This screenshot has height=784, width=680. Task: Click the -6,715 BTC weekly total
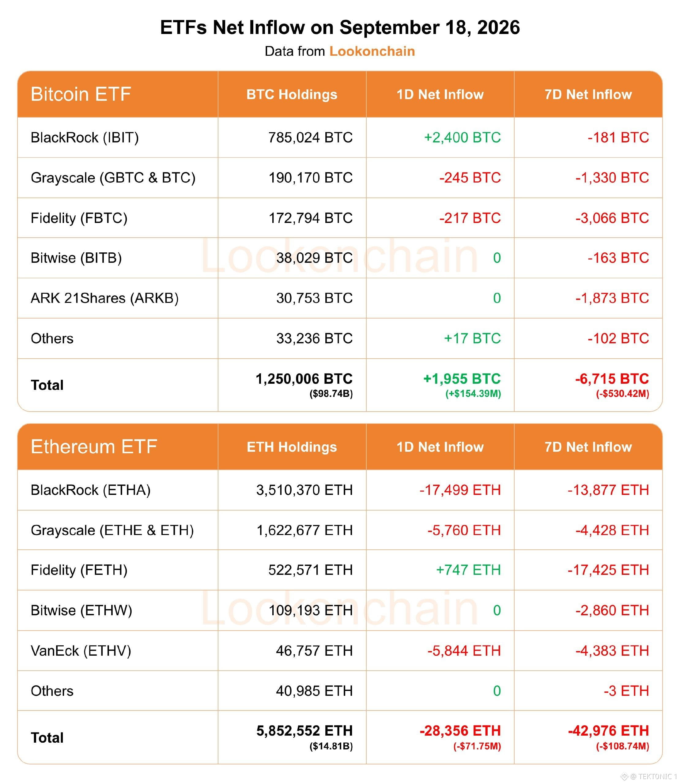point(612,379)
